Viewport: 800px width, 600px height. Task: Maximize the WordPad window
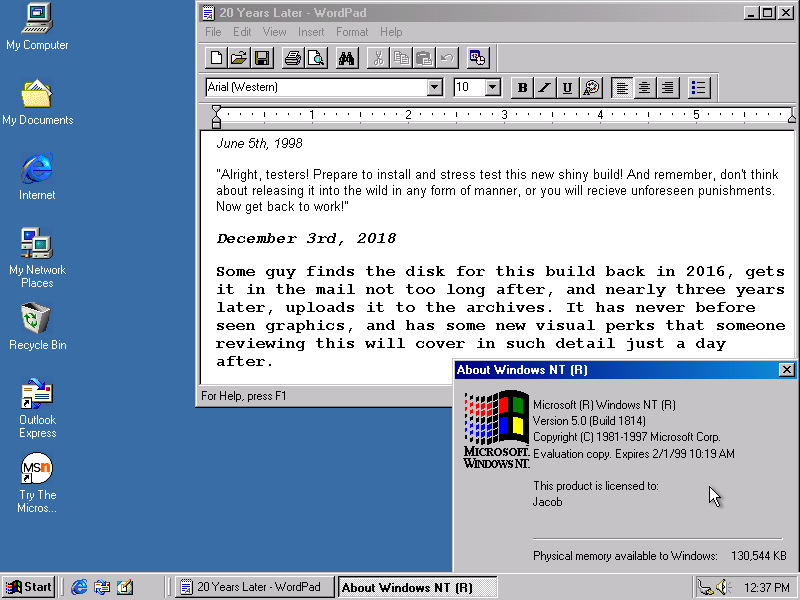click(766, 13)
